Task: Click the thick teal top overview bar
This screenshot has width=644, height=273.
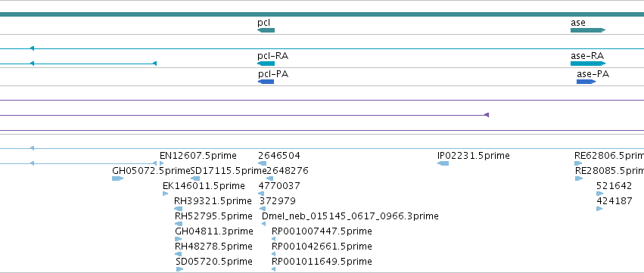Action: [x=322, y=14]
